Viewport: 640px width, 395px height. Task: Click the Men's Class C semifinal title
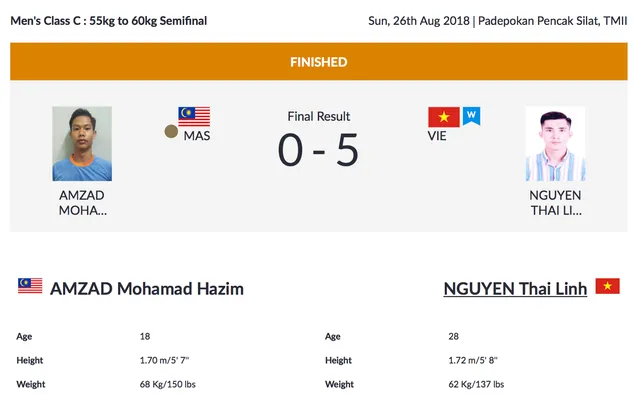click(x=109, y=21)
